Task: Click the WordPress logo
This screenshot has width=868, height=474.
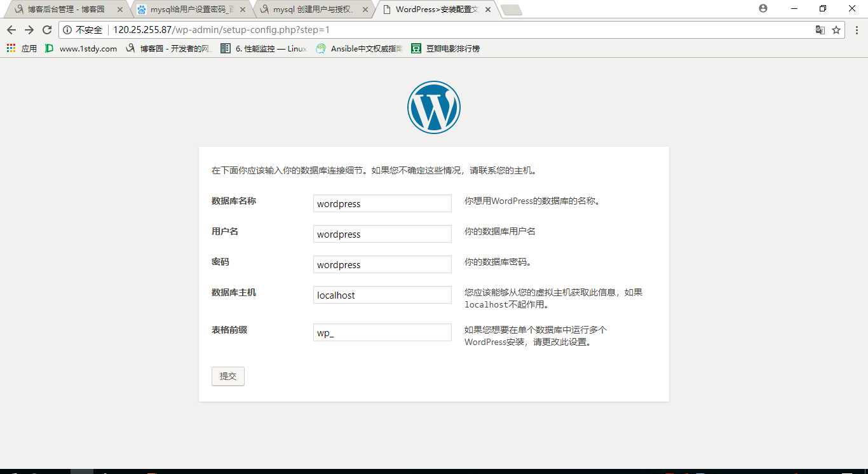Action: coord(434,107)
